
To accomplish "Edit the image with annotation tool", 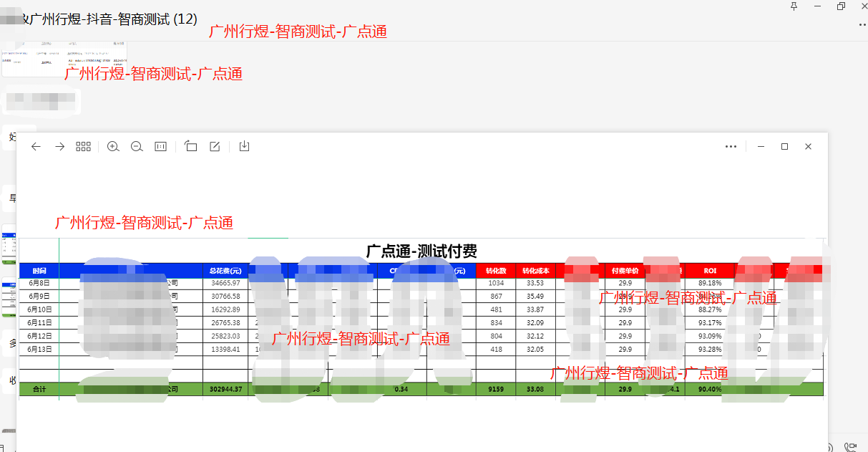I will [x=215, y=146].
